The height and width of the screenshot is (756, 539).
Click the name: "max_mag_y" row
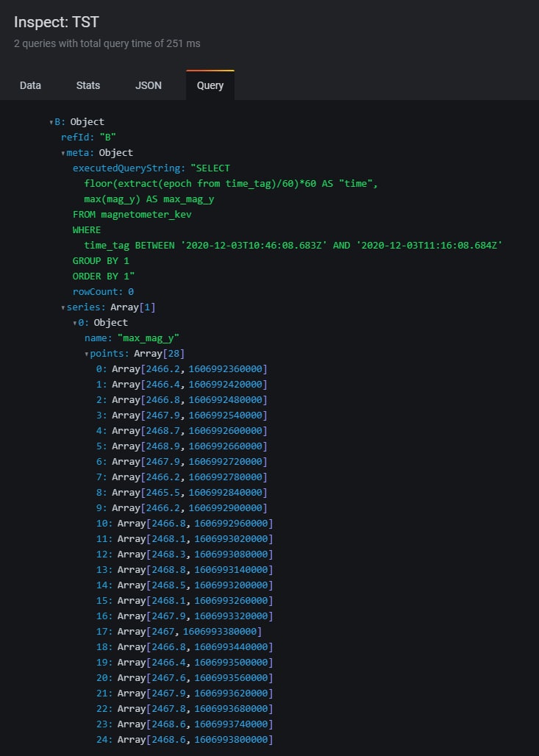coord(132,338)
